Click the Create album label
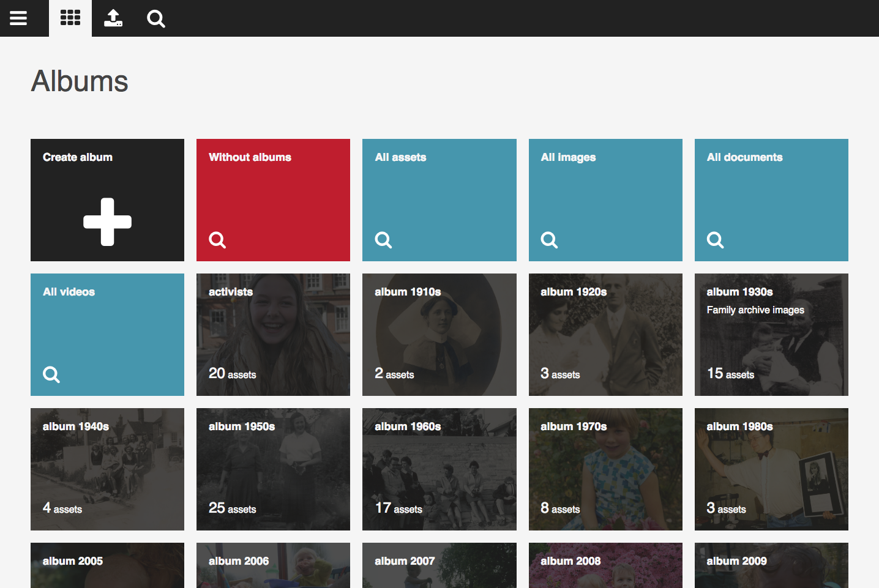The width and height of the screenshot is (879, 588). click(x=78, y=157)
